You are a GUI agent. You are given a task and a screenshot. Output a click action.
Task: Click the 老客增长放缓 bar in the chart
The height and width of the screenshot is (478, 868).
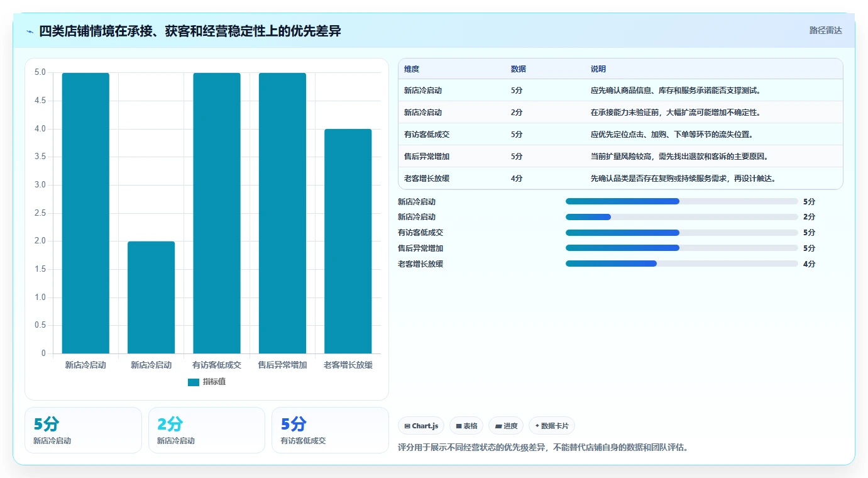click(348, 242)
